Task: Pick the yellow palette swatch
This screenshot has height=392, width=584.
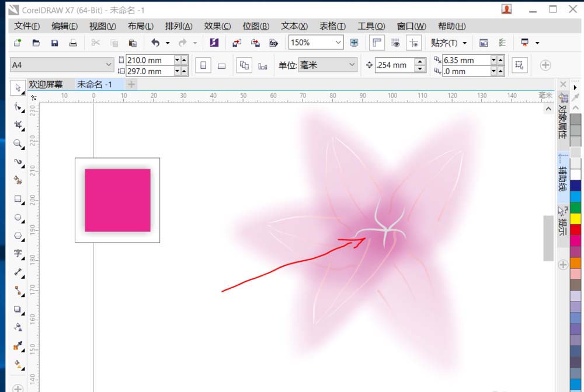Action: coord(575,218)
